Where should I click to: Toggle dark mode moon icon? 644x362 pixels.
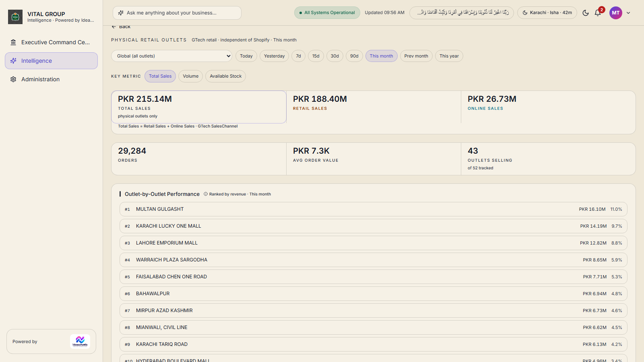click(586, 13)
